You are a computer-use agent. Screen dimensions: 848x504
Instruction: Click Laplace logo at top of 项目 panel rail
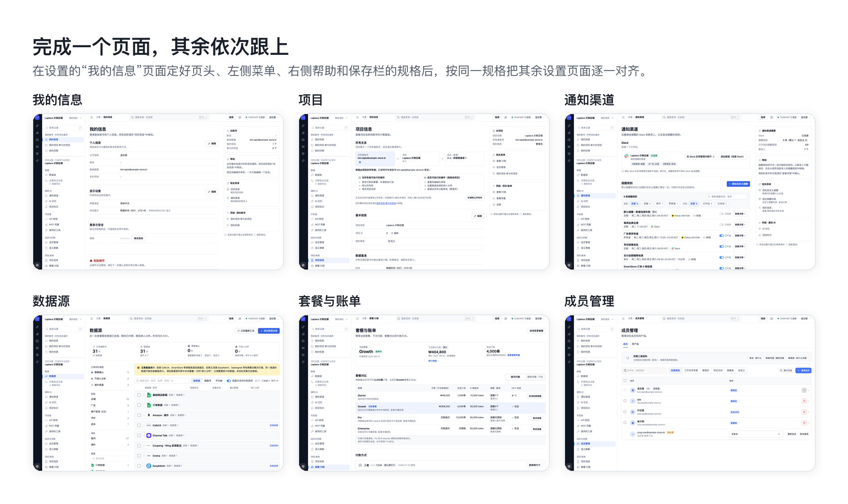pos(303,118)
